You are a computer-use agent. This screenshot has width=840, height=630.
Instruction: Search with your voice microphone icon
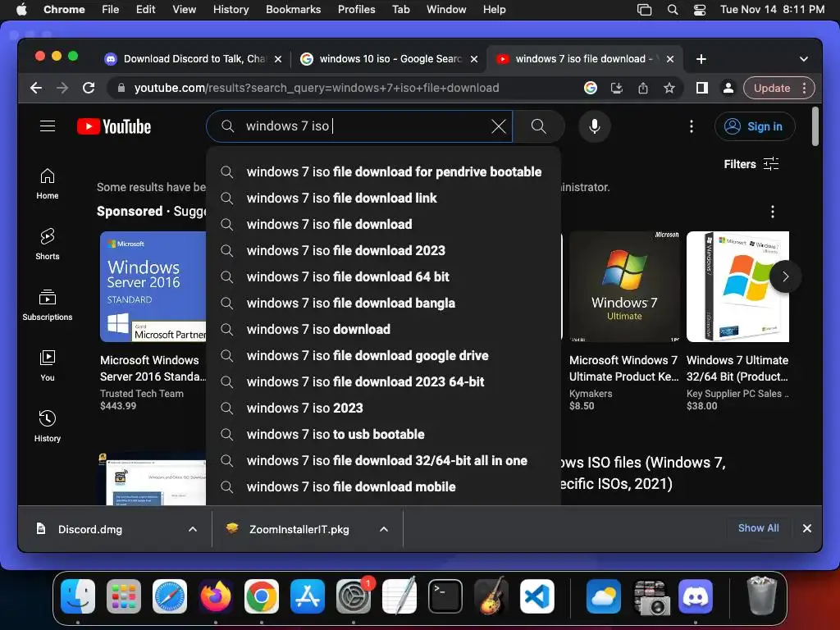594,126
